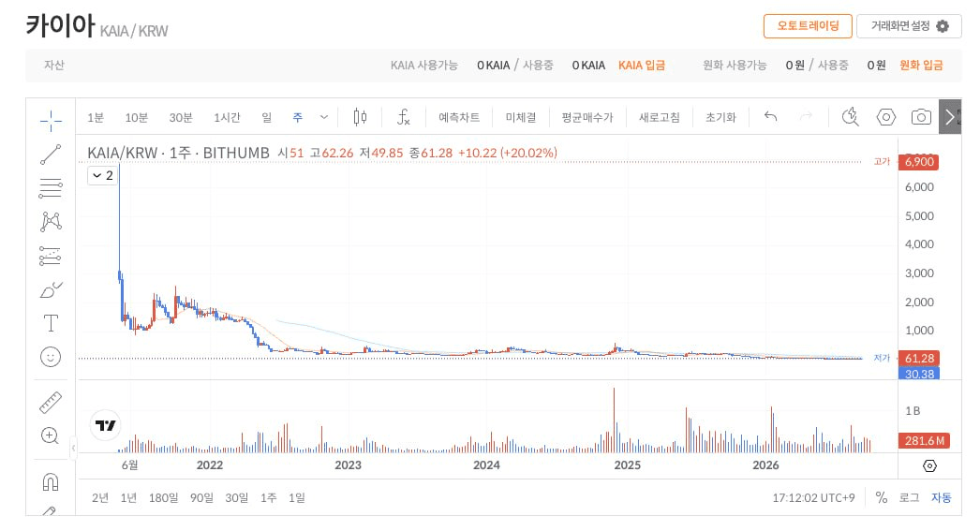
Task: Toggle the magnet snap mode
Action: coord(51,481)
